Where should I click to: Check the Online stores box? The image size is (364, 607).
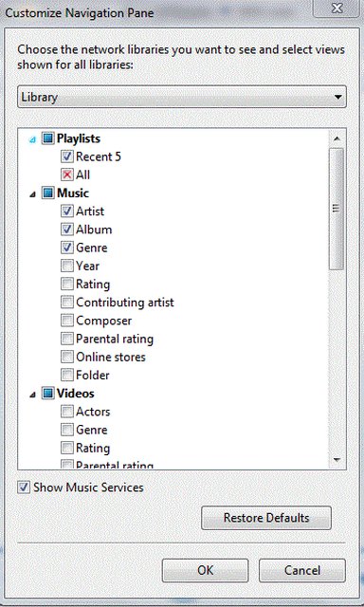point(67,357)
